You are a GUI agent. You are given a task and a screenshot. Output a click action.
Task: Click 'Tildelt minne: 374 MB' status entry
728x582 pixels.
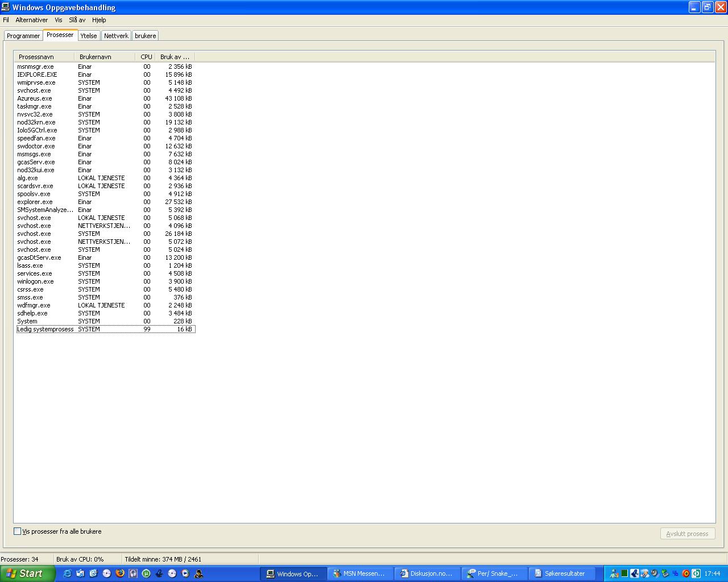[163, 559]
